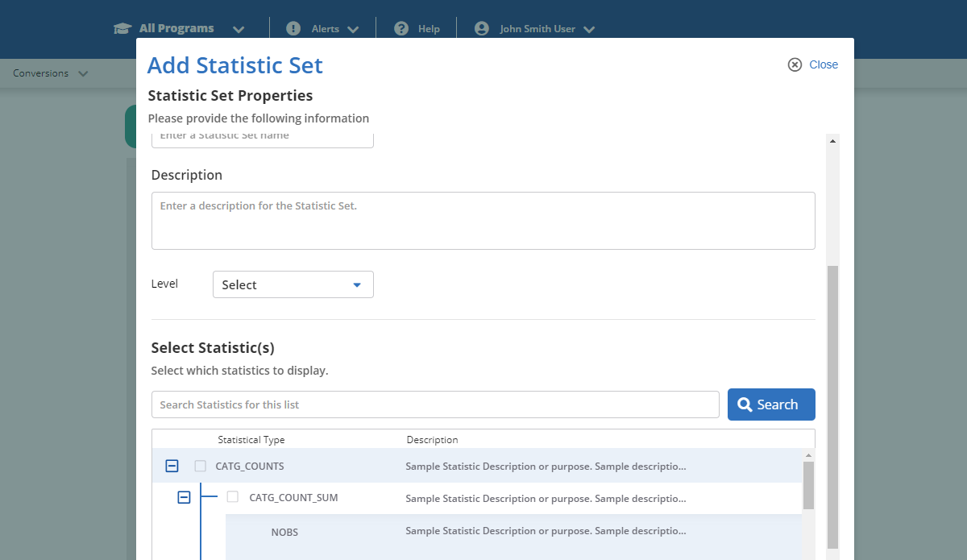This screenshot has height=560, width=967.
Task: Open the John Smith User menu chevron
Action: pos(589,29)
